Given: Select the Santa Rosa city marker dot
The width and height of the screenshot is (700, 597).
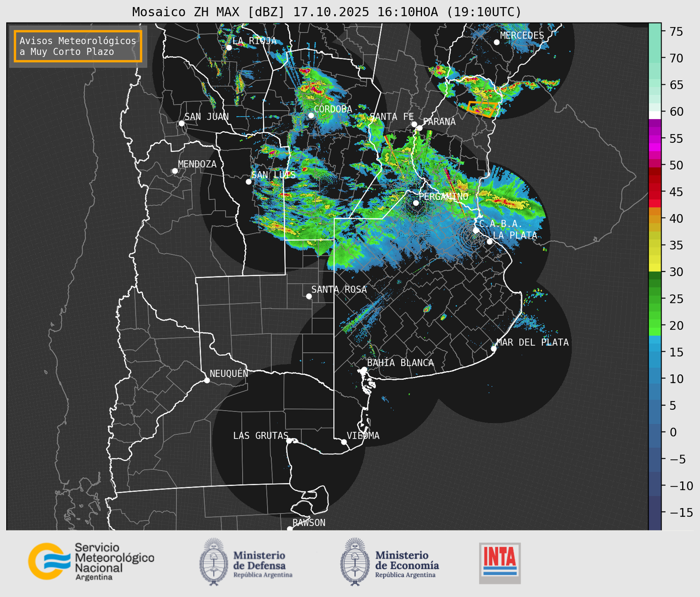Looking at the screenshot, I should (x=309, y=296).
